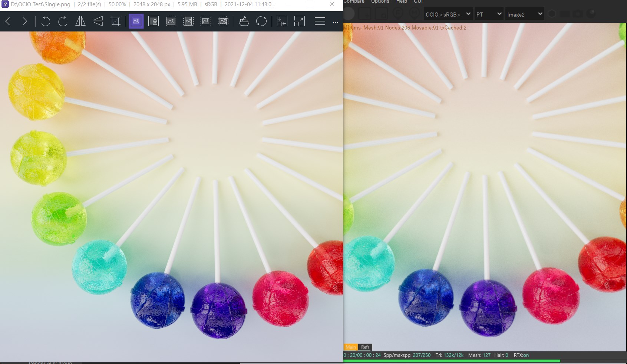Open the hamburger main menu
This screenshot has height=364, width=627.
pyautogui.click(x=320, y=21)
